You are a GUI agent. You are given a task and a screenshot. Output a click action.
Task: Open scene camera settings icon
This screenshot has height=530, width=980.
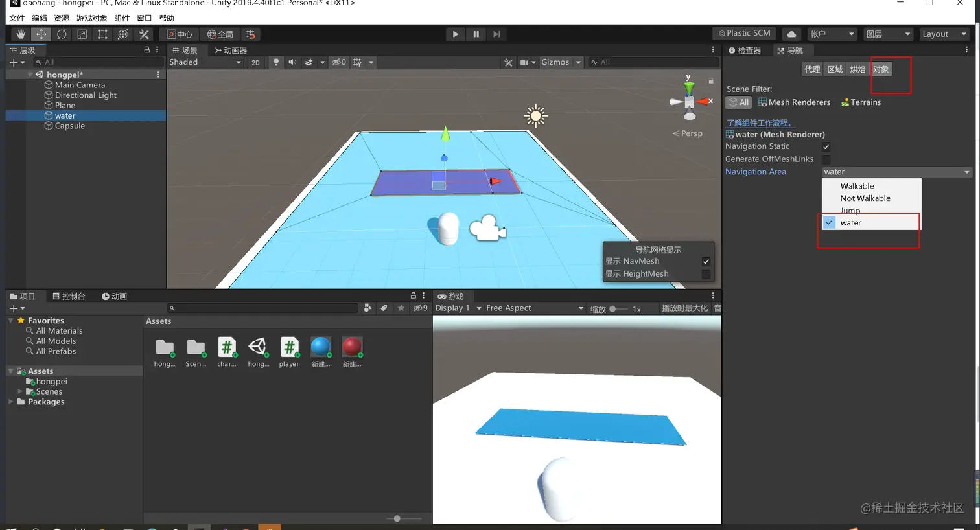click(524, 62)
